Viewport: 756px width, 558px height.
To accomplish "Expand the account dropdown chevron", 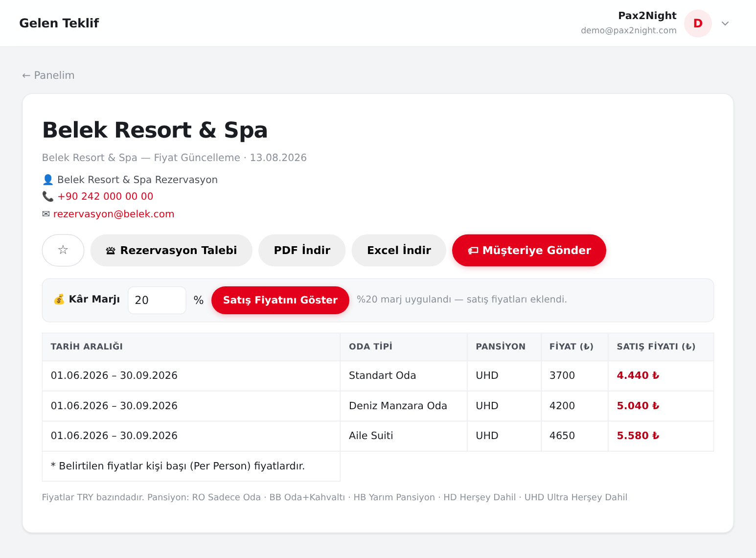I will click(x=725, y=23).
